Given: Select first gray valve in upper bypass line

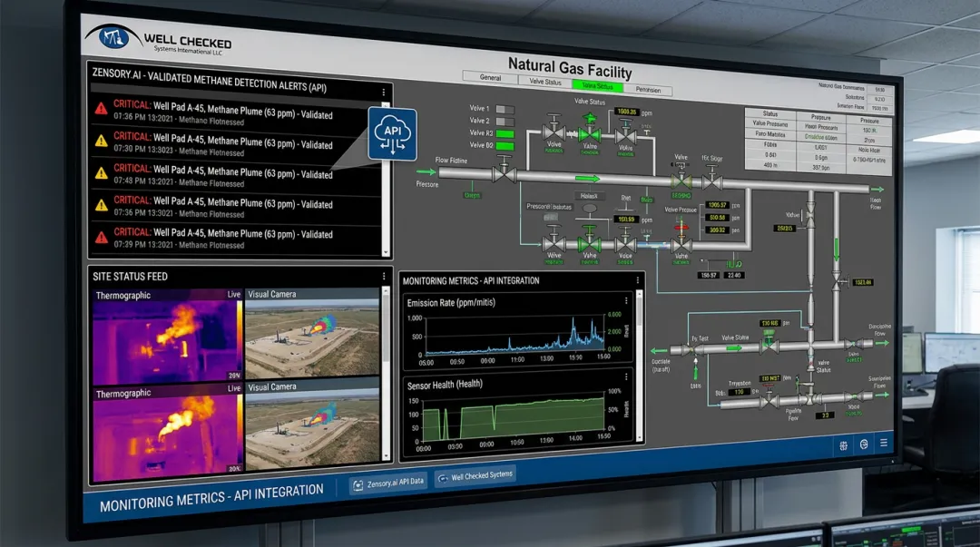Looking at the screenshot, I should pos(554,129).
